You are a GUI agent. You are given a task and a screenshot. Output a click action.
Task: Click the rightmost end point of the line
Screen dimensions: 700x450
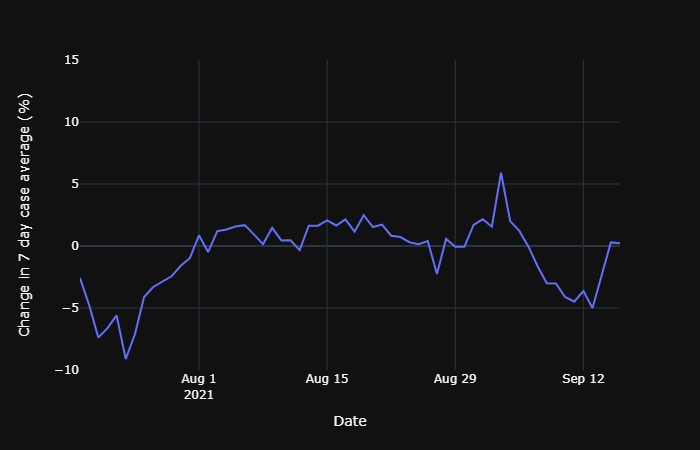[x=620, y=243]
